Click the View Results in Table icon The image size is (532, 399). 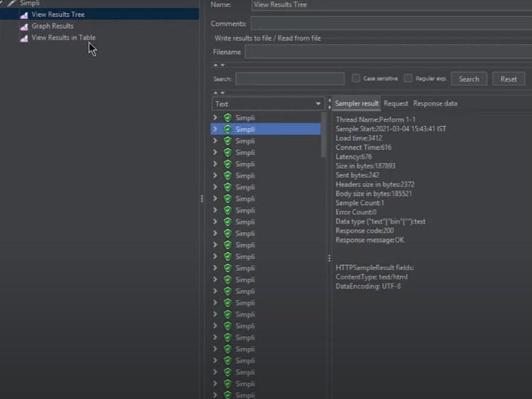pos(24,38)
